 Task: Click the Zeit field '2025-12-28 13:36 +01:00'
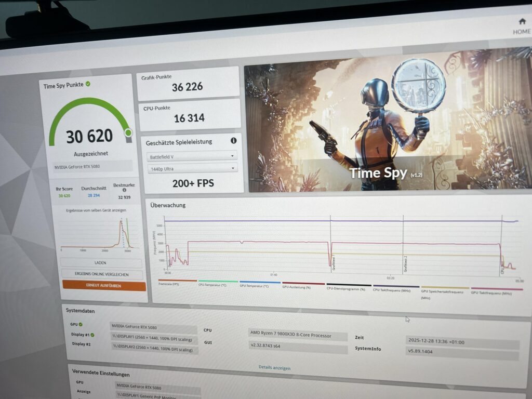coord(462,342)
